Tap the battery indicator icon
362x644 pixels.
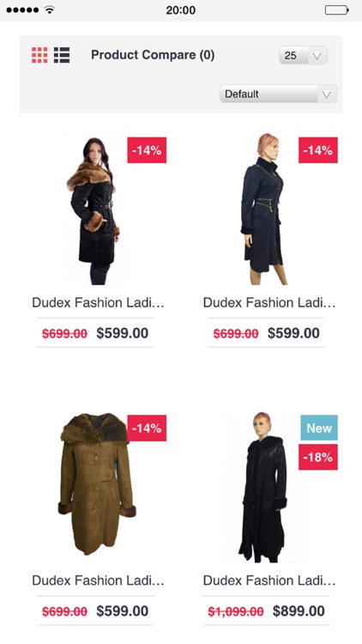coord(336,9)
